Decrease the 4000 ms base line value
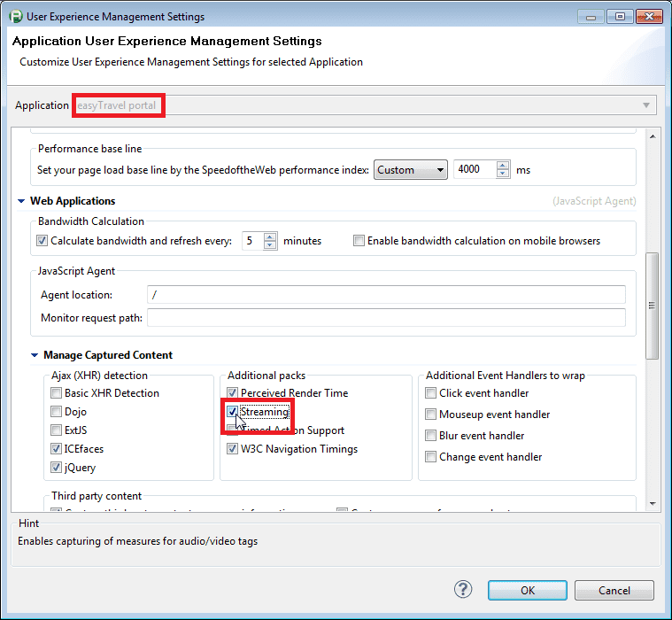Viewport: 672px width, 620px height. pos(503,174)
